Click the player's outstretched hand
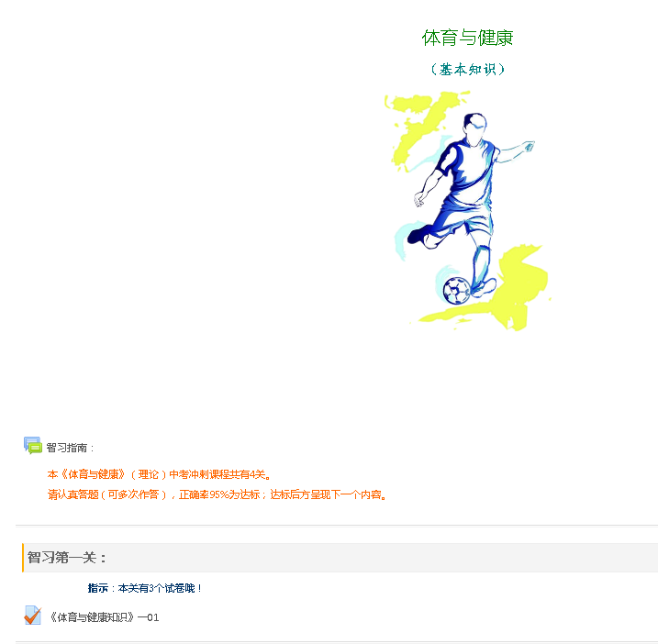Screen dimensions: 658x644 pyautogui.click(x=529, y=146)
